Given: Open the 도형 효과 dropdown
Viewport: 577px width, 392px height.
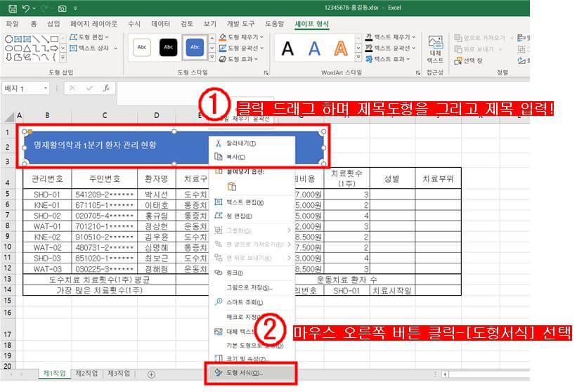Looking at the screenshot, I should point(238,59).
